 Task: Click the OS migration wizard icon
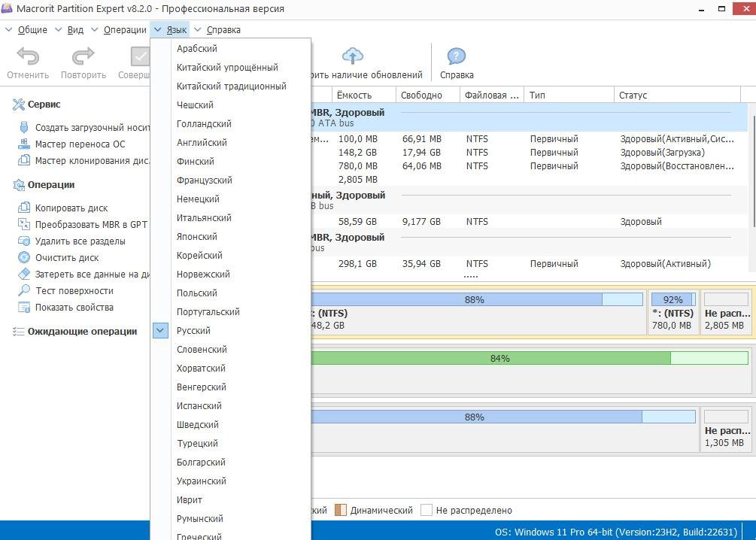(23, 144)
